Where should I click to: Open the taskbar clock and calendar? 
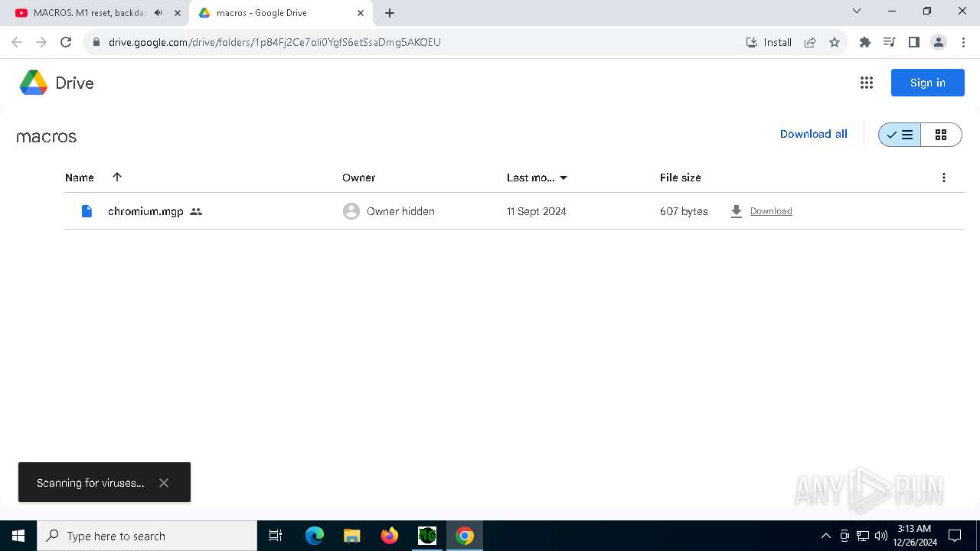point(915,536)
